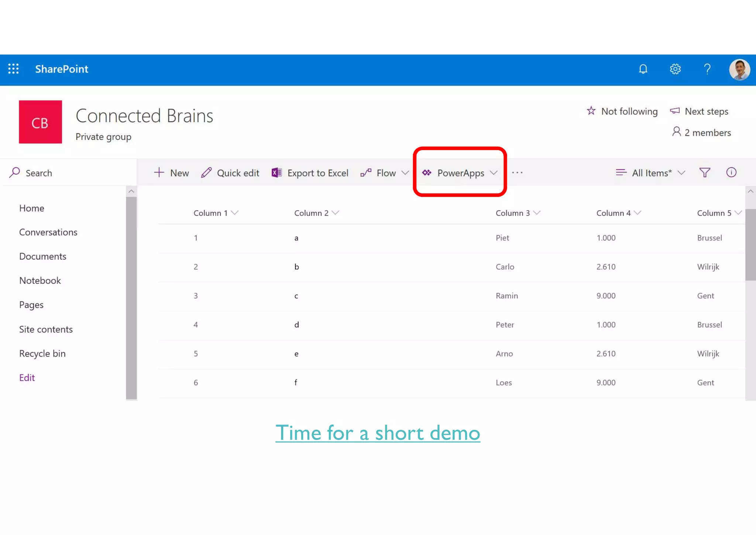Click the Flow icon in toolbar
Screen dimensions: 756x535
(x=366, y=173)
